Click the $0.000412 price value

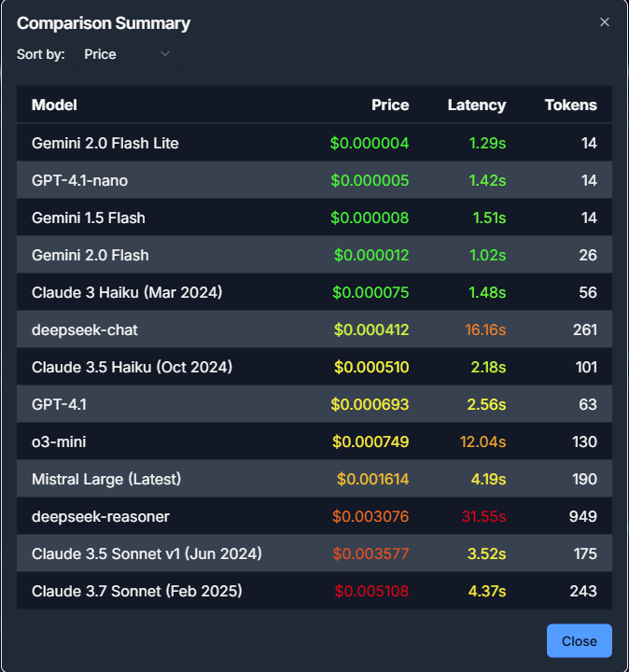point(371,329)
